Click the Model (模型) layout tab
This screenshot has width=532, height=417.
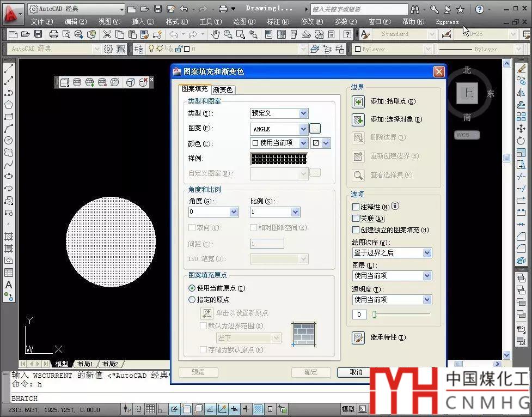tap(62, 364)
